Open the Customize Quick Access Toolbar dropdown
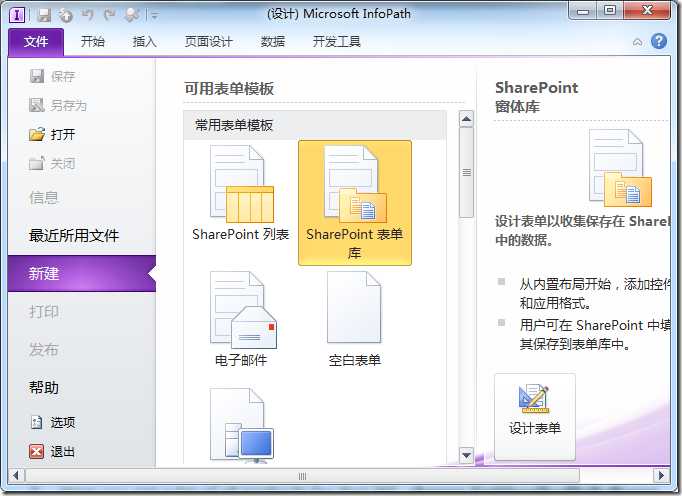 tap(154, 16)
